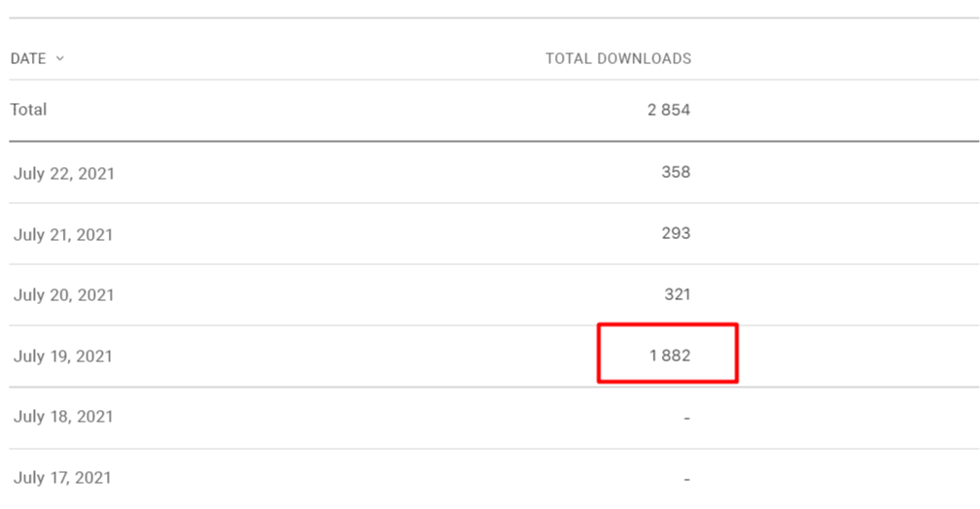Click the TOTAL DOWNLOADS column header
The width and height of the screenshot is (980, 509).
point(618,58)
